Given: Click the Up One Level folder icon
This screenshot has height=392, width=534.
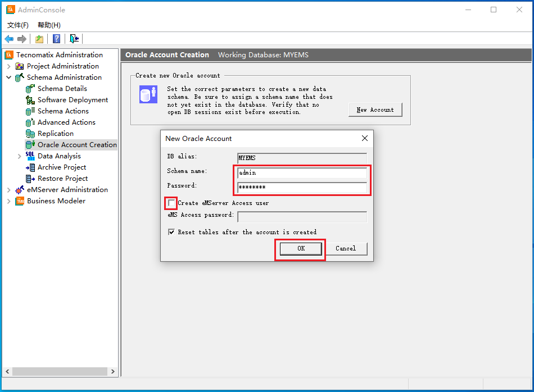Looking at the screenshot, I should point(39,39).
